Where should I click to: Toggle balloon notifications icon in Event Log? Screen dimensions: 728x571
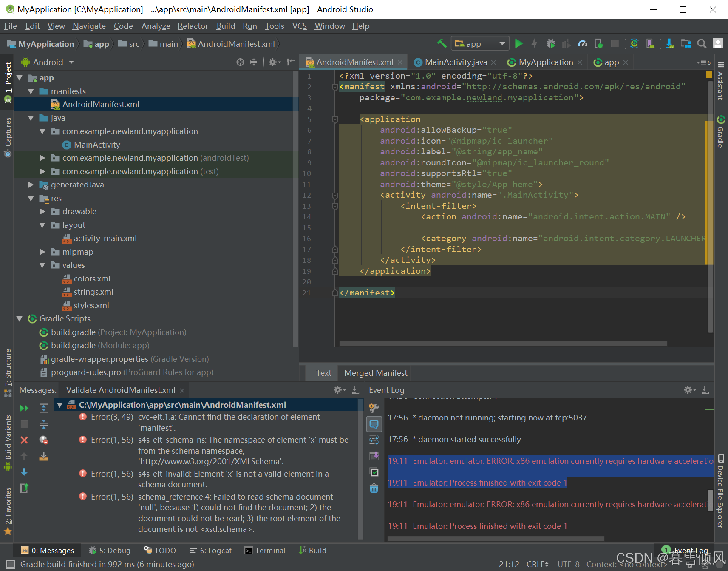click(x=374, y=424)
